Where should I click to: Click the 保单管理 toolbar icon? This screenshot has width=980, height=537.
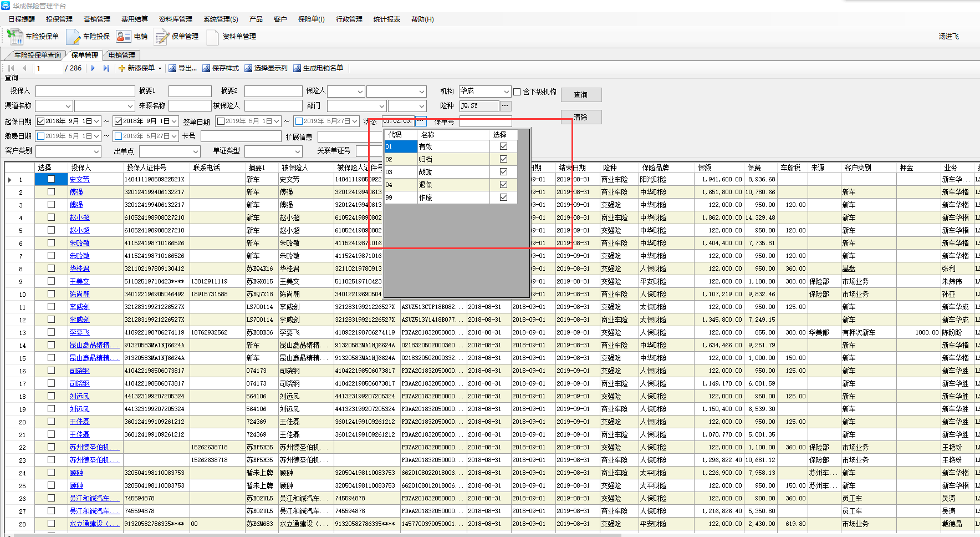(x=162, y=37)
